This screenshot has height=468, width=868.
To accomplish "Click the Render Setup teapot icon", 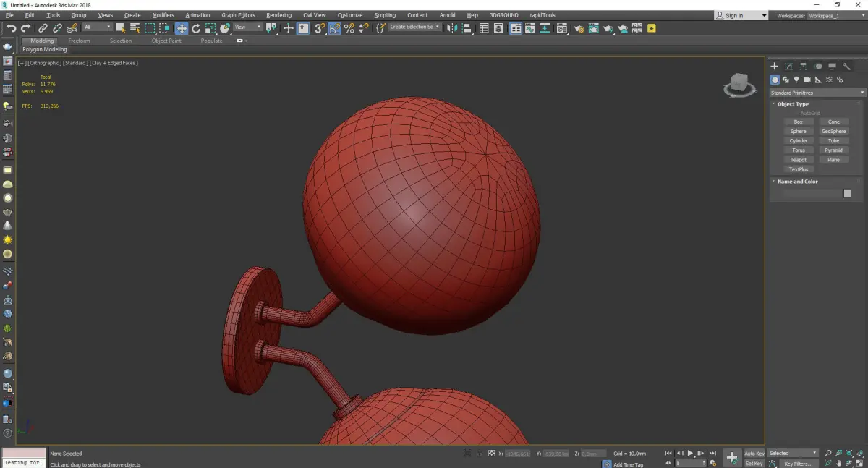I will coord(579,28).
